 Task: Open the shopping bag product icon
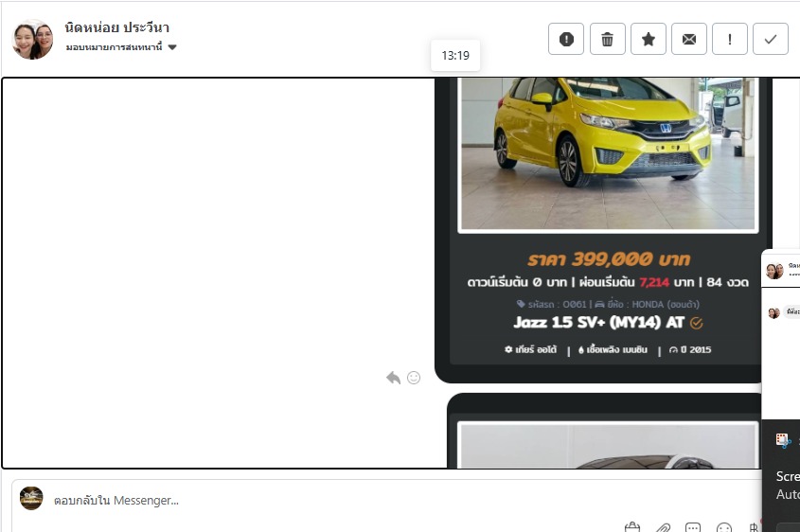[632, 527]
